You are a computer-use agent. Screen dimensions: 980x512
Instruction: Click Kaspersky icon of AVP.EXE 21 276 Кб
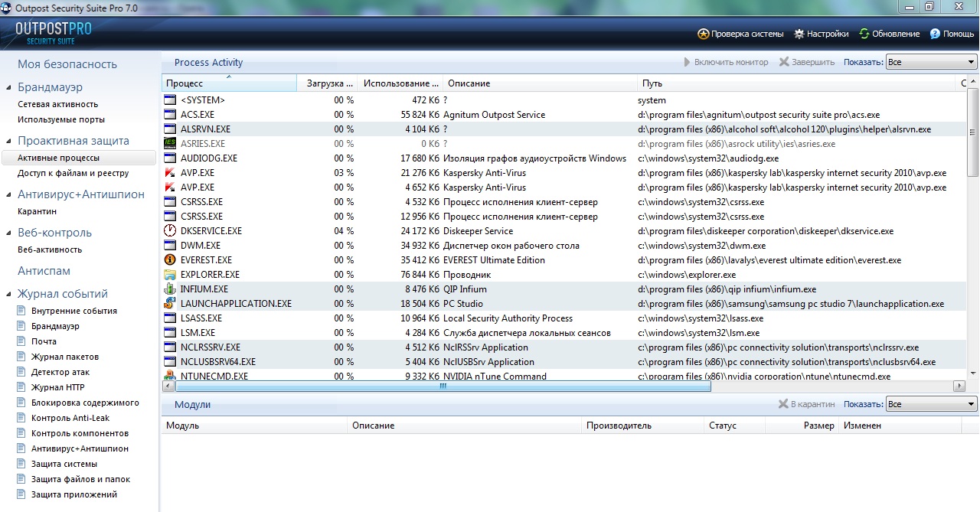170,173
